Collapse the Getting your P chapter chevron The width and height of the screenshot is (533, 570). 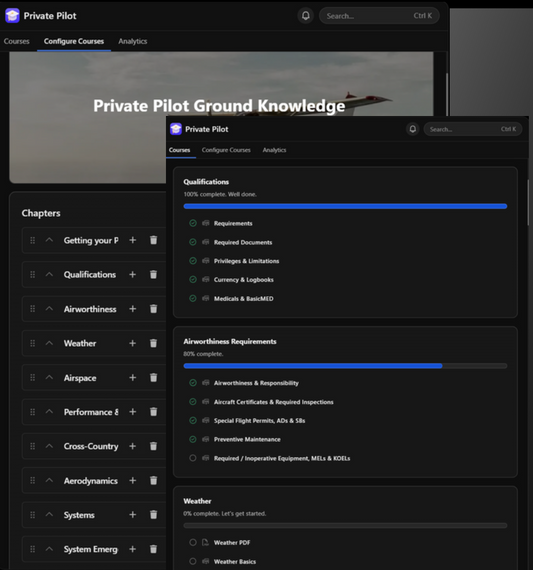coord(49,240)
